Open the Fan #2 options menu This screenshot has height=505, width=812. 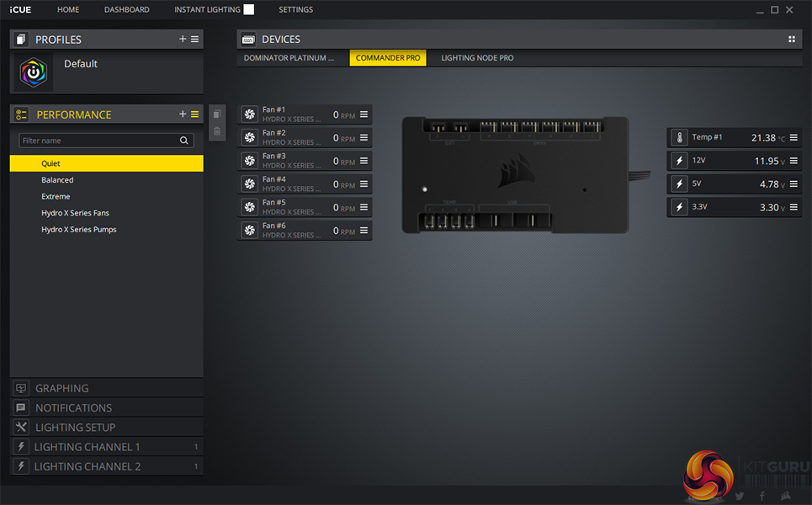point(364,138)
